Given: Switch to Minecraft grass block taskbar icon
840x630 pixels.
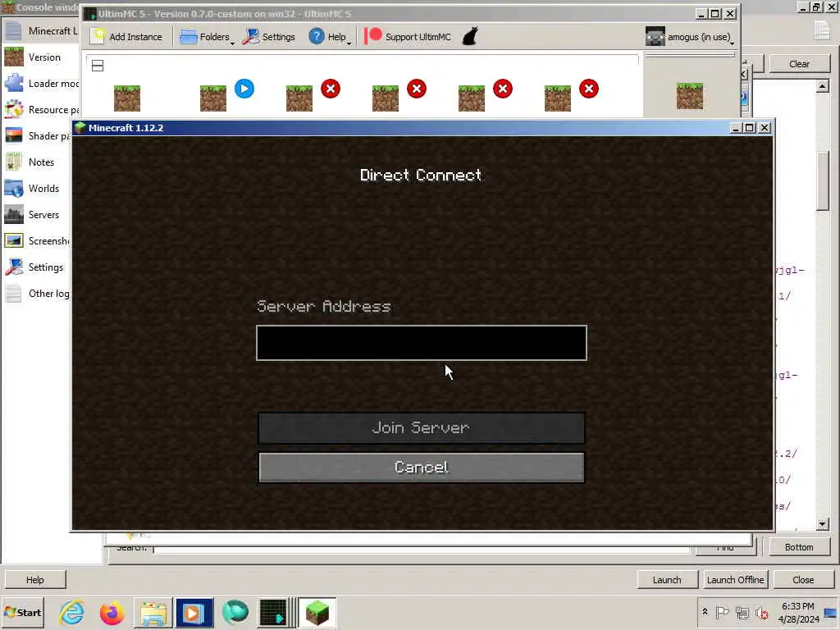Looking at the screenshot, I should pyautogui.click(x=317, y=612).
